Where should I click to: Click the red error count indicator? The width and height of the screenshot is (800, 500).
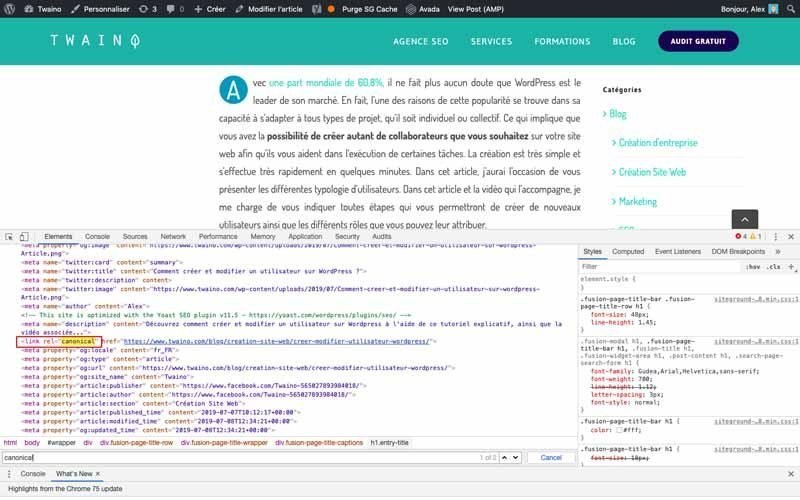click(740, 237)
